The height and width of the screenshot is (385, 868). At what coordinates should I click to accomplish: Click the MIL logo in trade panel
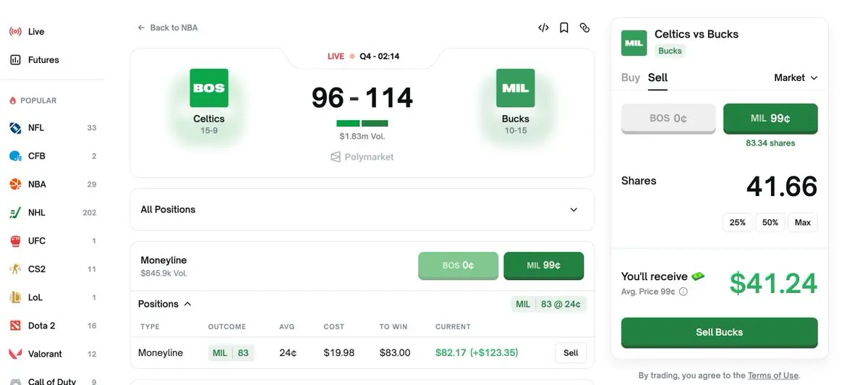tap(634, 43)
